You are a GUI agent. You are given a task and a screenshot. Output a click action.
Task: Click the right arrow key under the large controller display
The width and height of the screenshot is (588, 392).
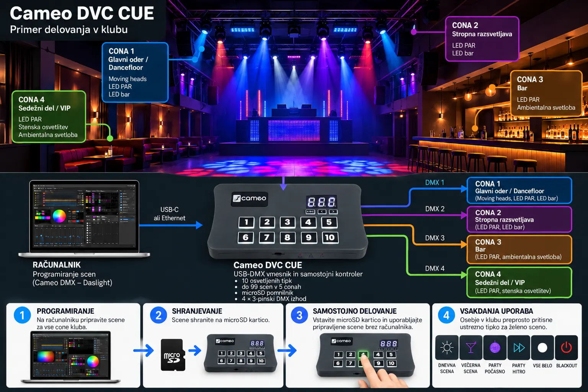tap(333, 211)
